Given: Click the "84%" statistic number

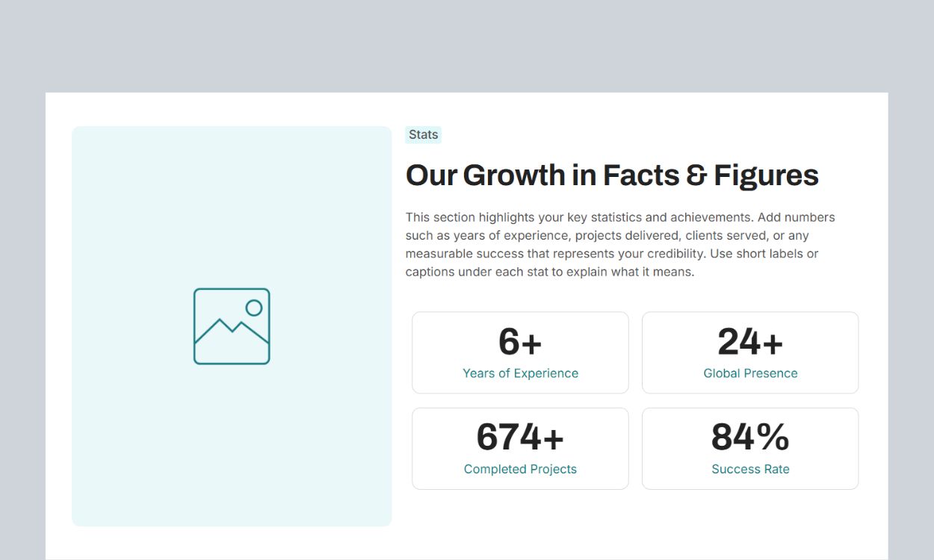Looking at the screenshot, I should pos(750,438).
